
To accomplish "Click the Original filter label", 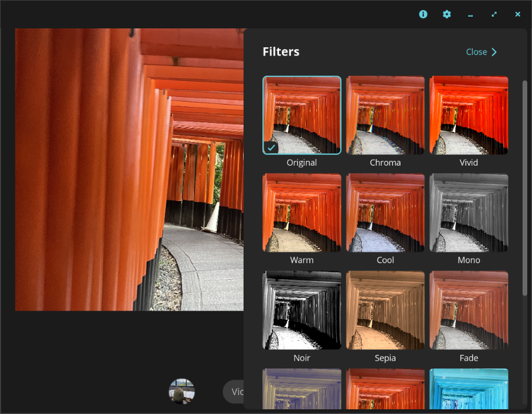I will [301, 163].
